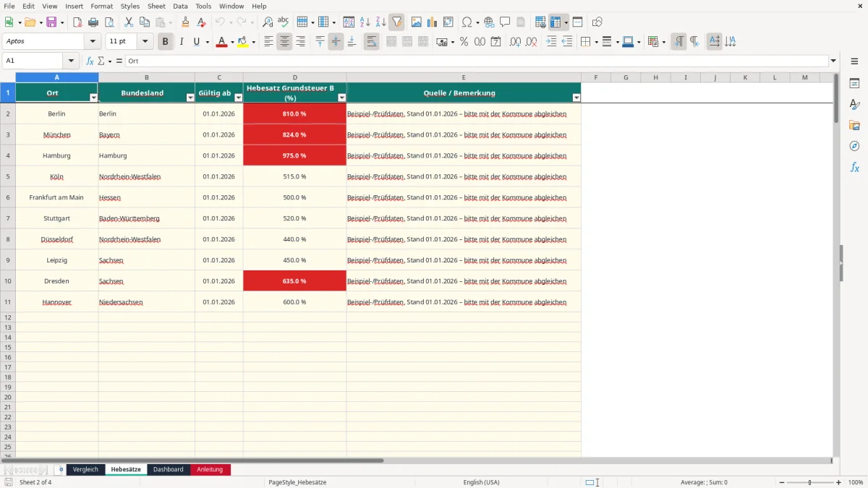Switch to the Dashboard sheet tab
The image size is (868, 488).
[169, 469]
